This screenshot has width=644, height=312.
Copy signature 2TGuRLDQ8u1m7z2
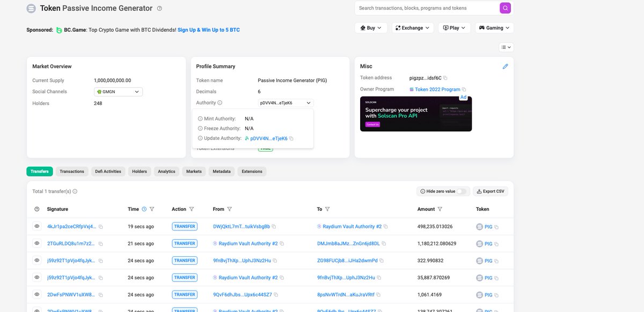[x=101, y=244]
